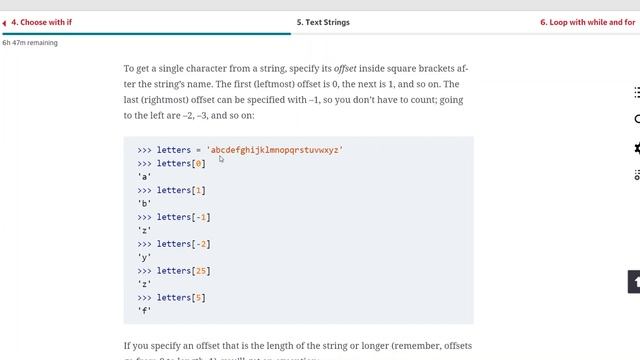Go to next chapter 6. Loop with while and for
This screenshot has height=360, width=640.
tap(587, 22)
